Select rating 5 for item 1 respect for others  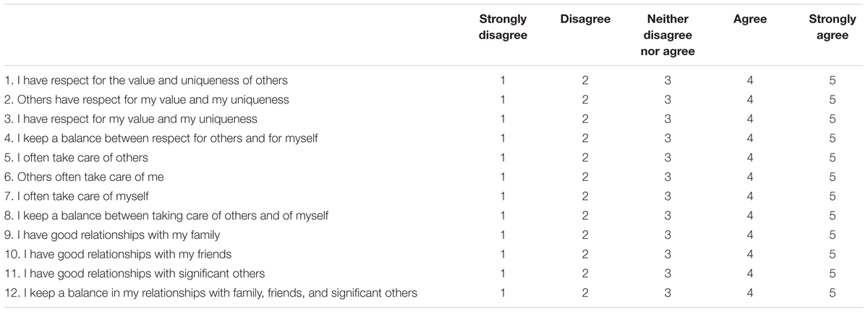(x=833, y=80)
